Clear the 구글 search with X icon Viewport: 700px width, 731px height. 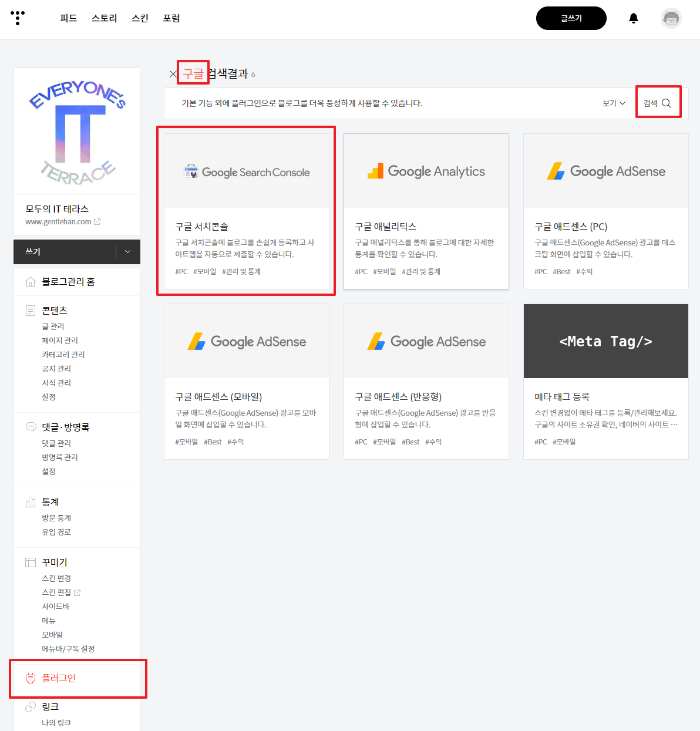(x=173, y=74)
